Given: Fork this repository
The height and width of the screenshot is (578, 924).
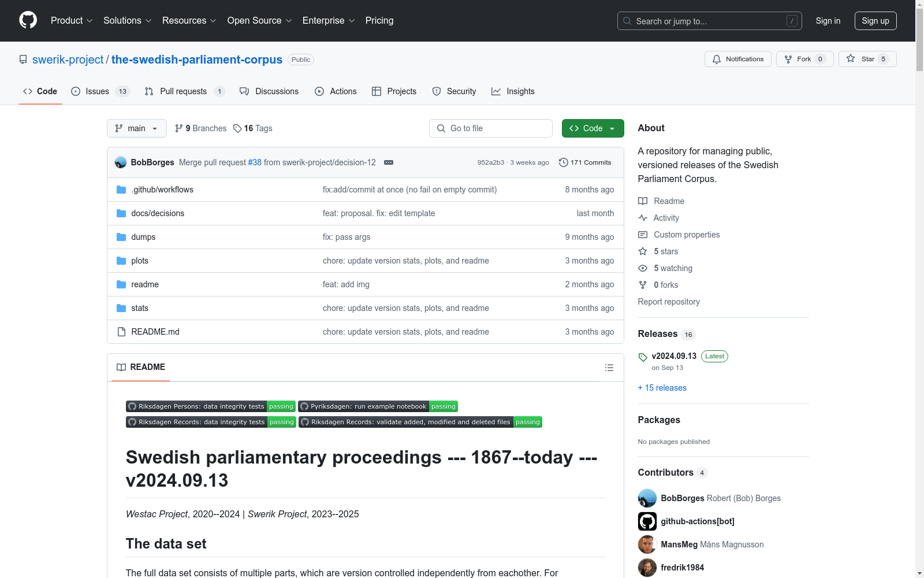Looking at the screenshot, I should [x=805, y=59].
